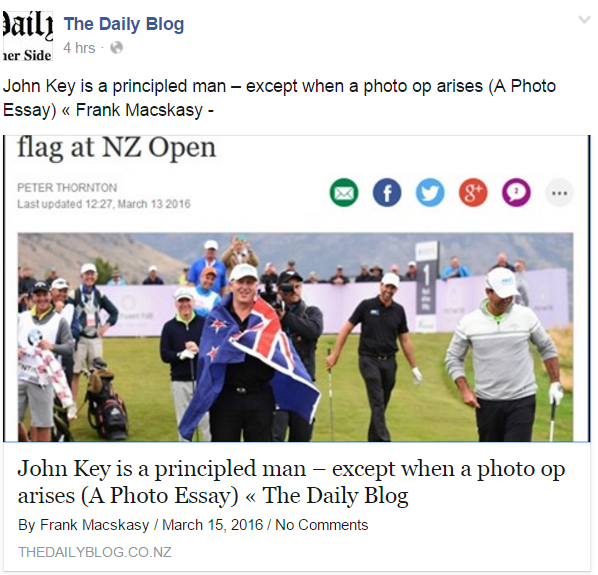Click the public globe privacy icon
Screen dimensions: 598x575
coord(117,48)
